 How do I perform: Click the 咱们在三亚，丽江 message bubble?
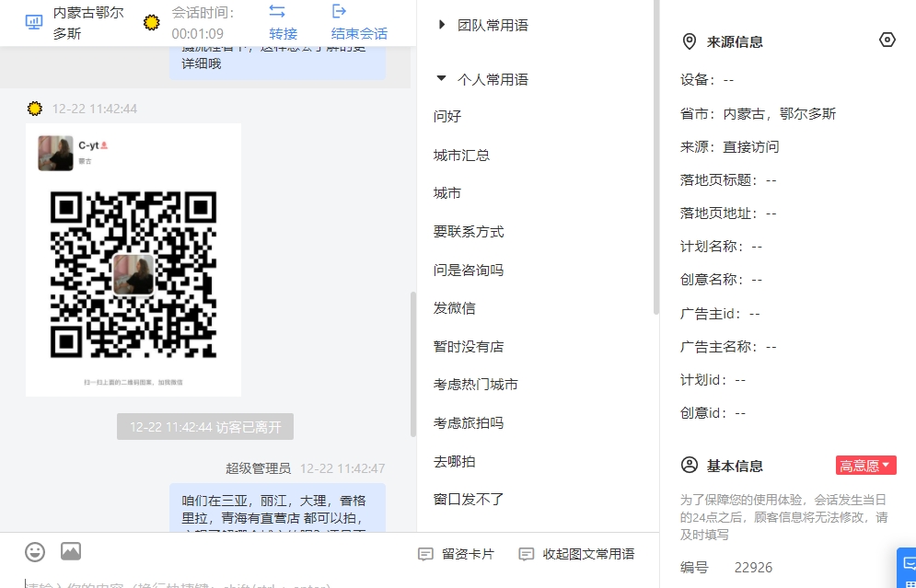pos(277,508)
